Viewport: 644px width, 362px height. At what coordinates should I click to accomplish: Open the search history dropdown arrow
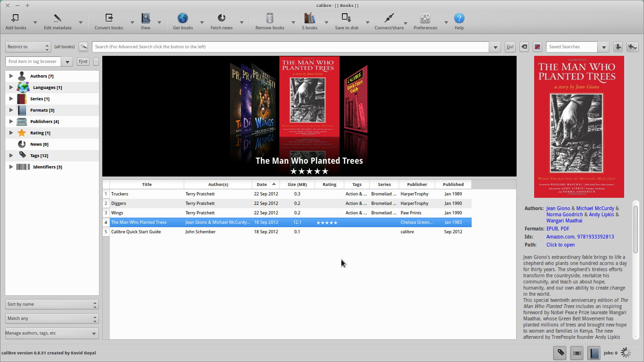[495, 47]
